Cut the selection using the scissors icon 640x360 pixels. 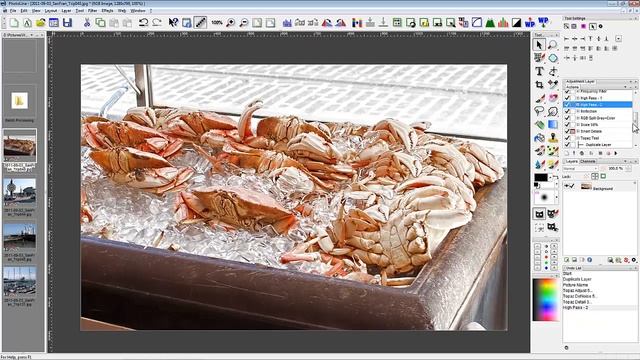click(x=87, y=23)
